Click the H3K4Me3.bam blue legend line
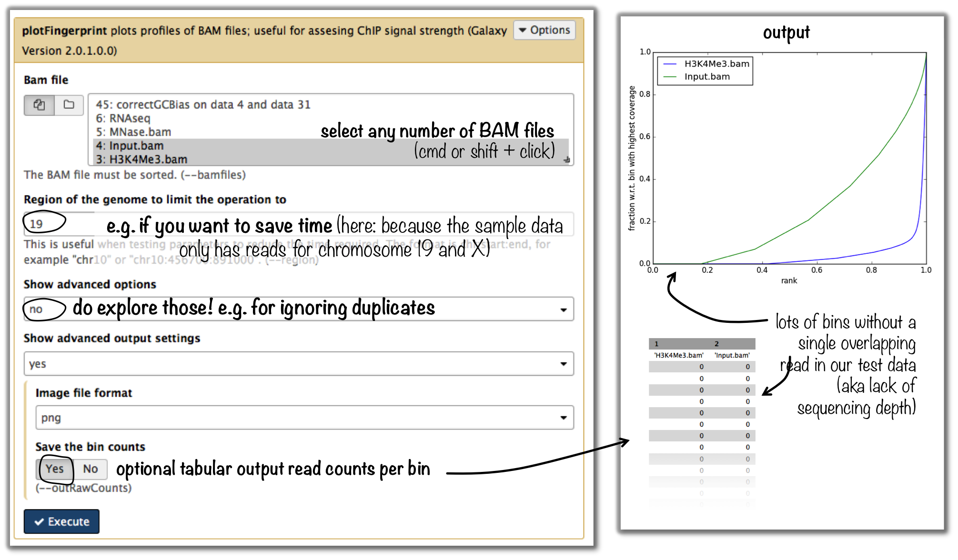The width and height of the screenshot is (958, 560). click(x=670, y=64)
